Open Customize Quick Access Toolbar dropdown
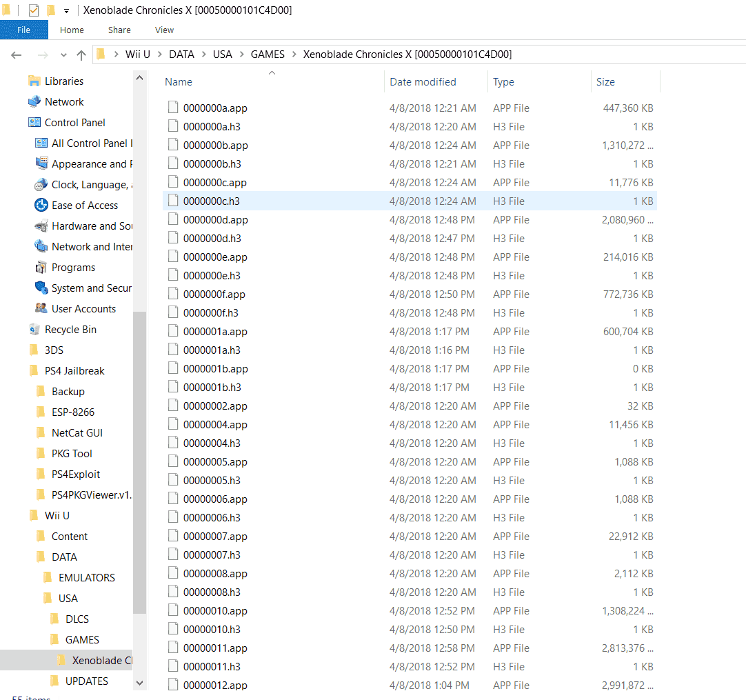This screenshot has width=746, height=700. 67,10
